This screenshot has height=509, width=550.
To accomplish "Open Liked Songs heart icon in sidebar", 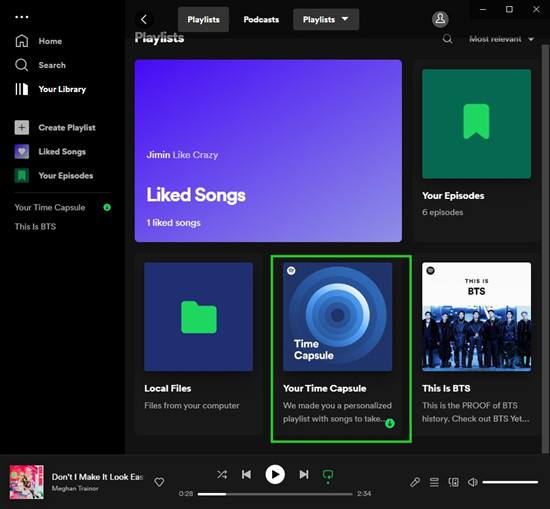I will click(x=22, y=152).
